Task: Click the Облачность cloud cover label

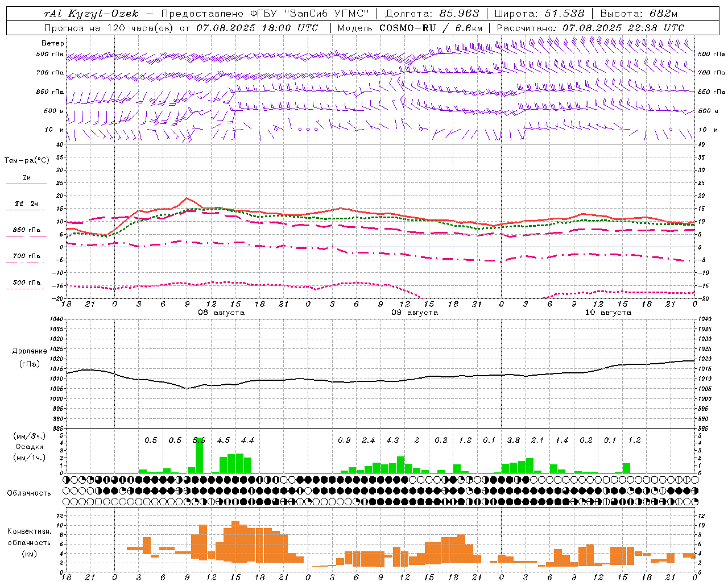Action: coord(29,493)
